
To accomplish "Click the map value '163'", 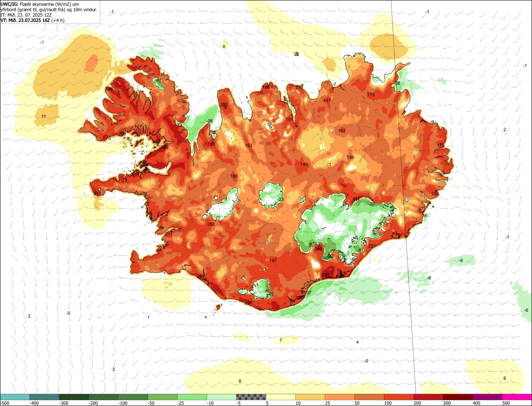I will [x=249, y=145].
